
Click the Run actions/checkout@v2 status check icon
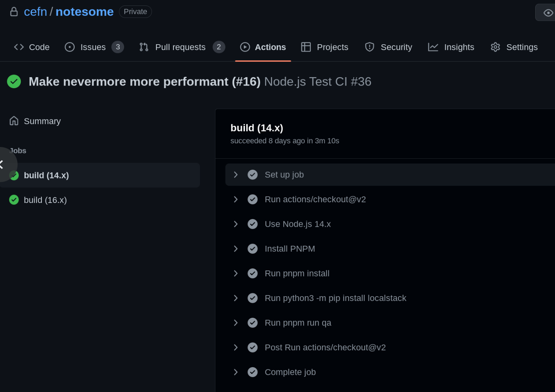(x=253, y=199)
